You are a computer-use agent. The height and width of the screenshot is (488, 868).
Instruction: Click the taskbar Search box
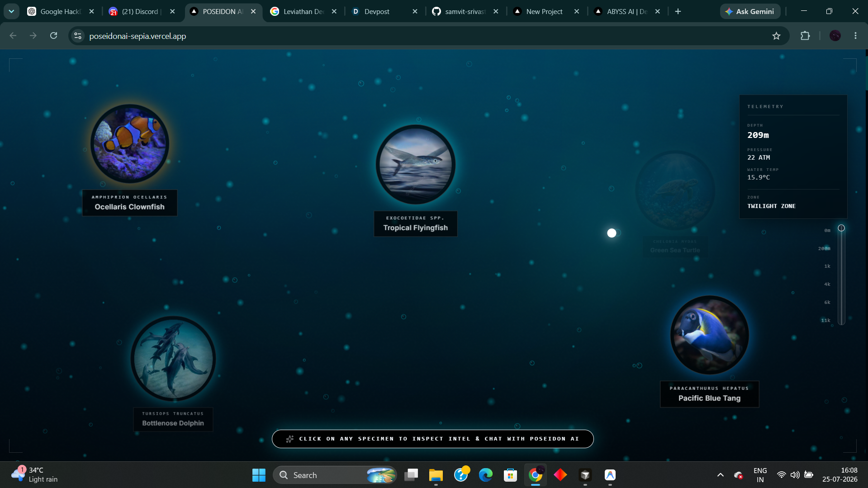pyautogui.click(x=335, y=475)
